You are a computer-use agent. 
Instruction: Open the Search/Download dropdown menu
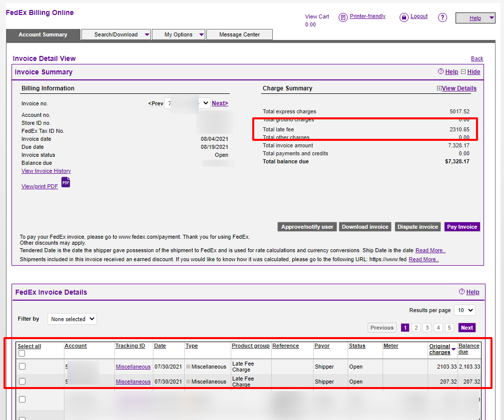[x=116, y=34]
